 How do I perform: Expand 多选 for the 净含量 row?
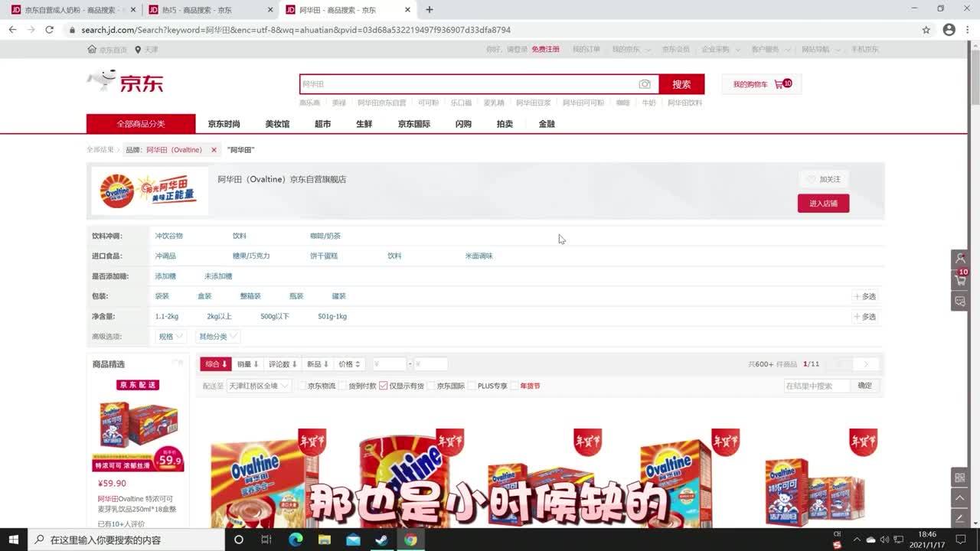pyautogui.click(x=865, y=317)
